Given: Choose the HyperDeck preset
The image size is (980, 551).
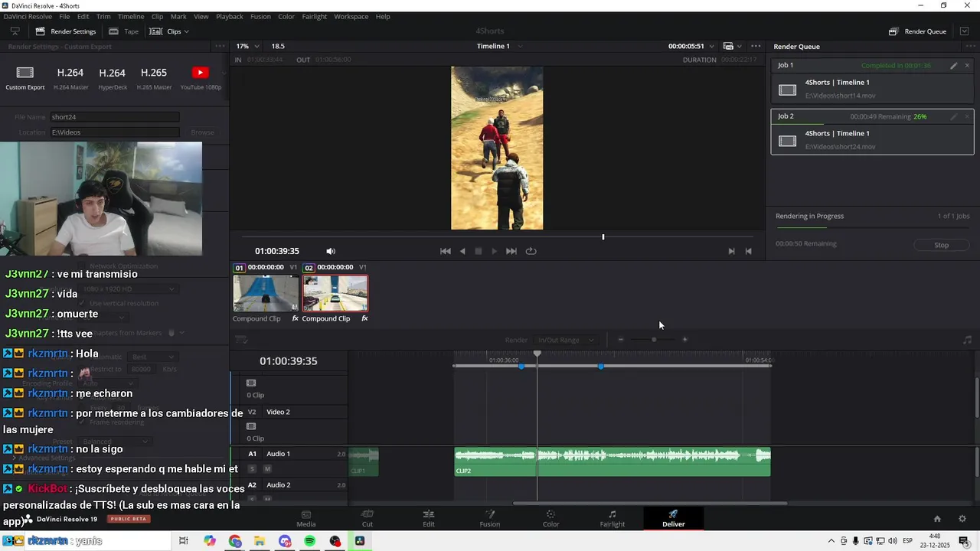Looking at the screenshot, I should (112, 78).
